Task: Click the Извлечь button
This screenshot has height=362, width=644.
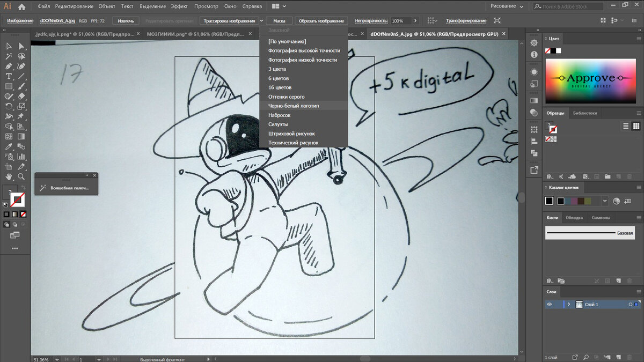Action: (x=127, y=20)
